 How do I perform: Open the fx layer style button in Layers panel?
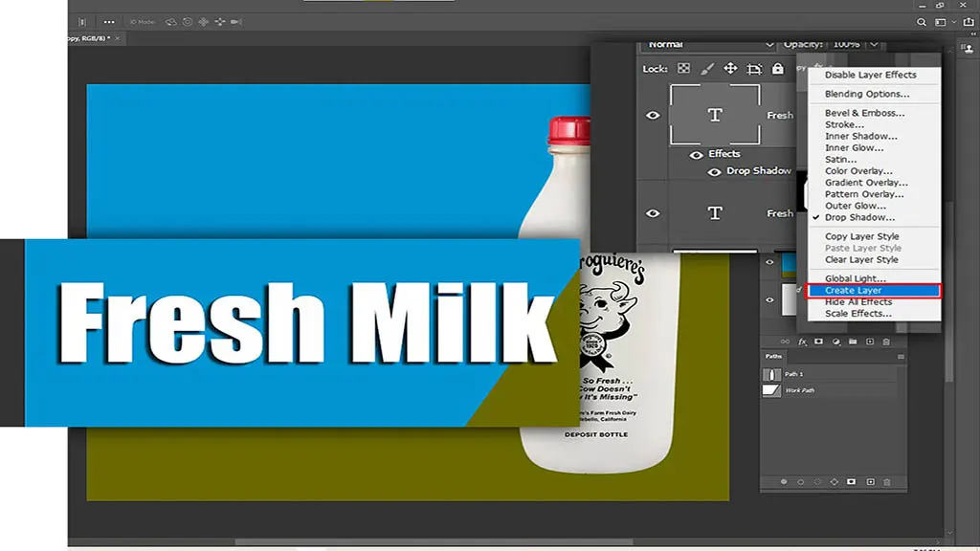tap(803, 342)
